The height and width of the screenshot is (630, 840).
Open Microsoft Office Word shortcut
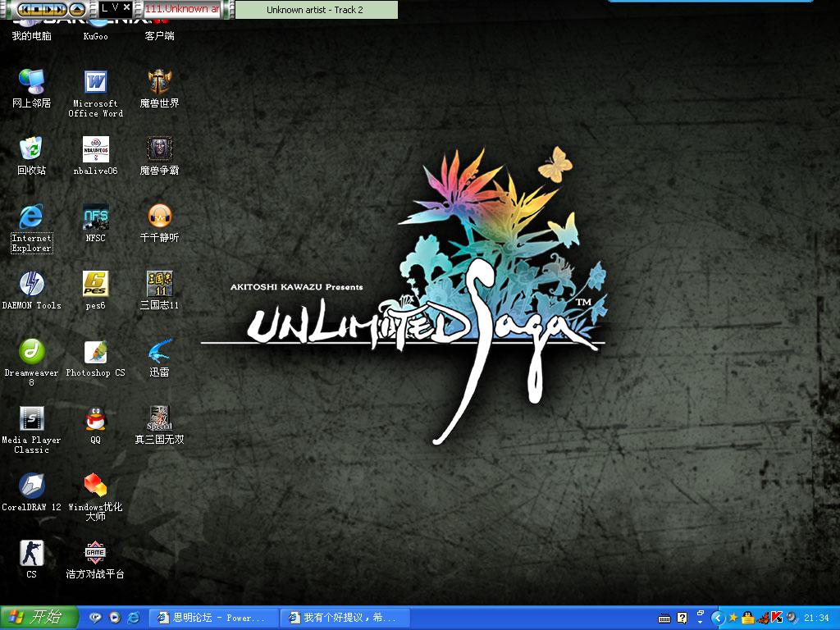click(x=95, y=94)
